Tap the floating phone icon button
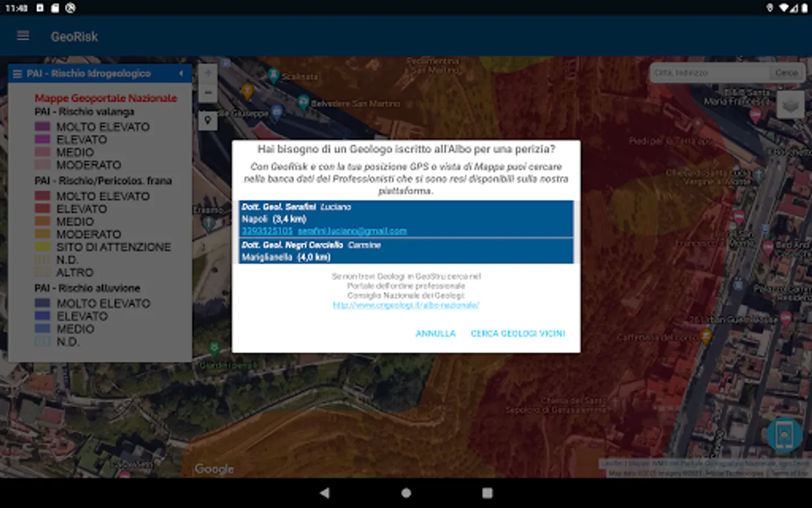Viewport: 812px width, 508px height. click(x=784, y=435)
